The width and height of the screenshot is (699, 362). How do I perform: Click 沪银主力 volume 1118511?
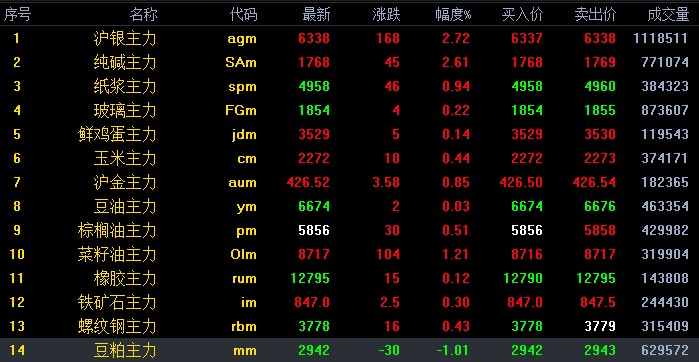pos(661,38)
